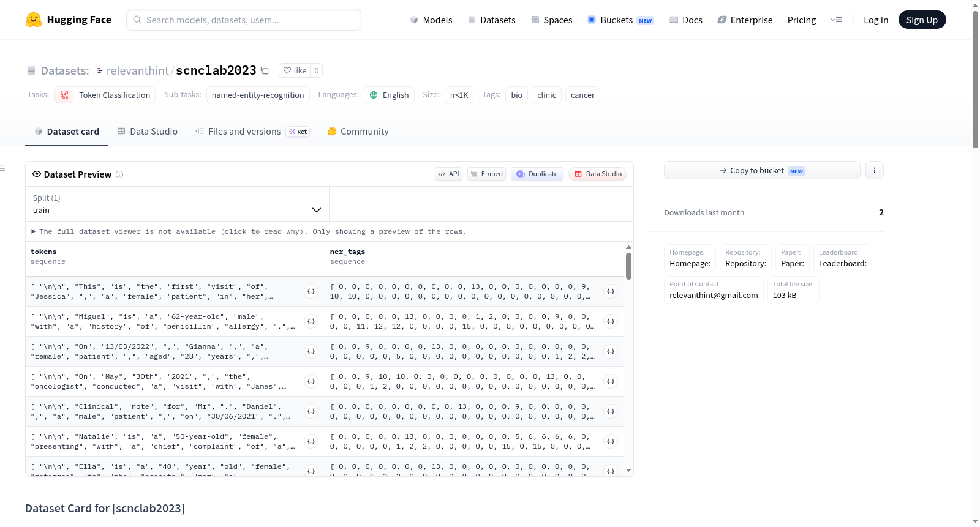Copy dataset name with the copy icon
This screenshot has width=980, height=527.
[265, 70]
